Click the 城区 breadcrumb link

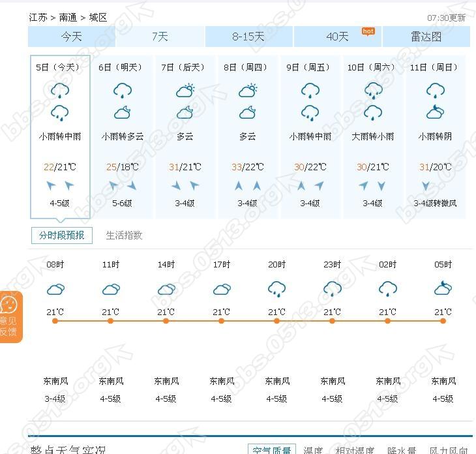(98, 18)
